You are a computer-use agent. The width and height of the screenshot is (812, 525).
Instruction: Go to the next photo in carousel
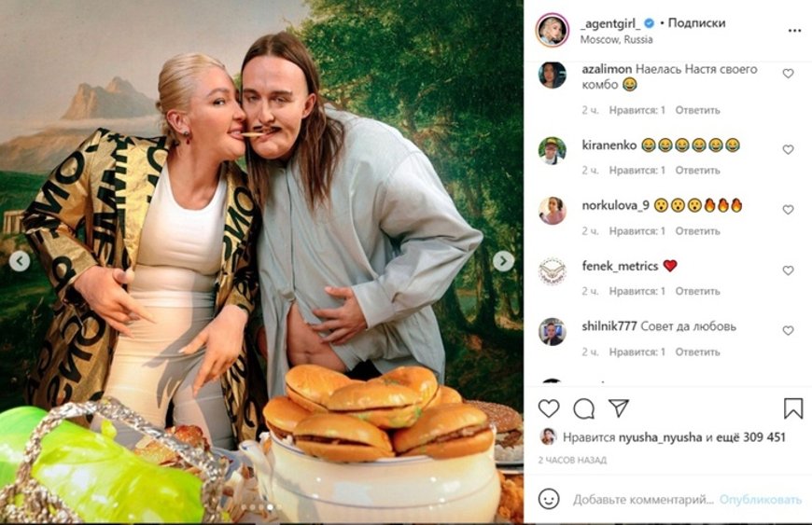503,261
